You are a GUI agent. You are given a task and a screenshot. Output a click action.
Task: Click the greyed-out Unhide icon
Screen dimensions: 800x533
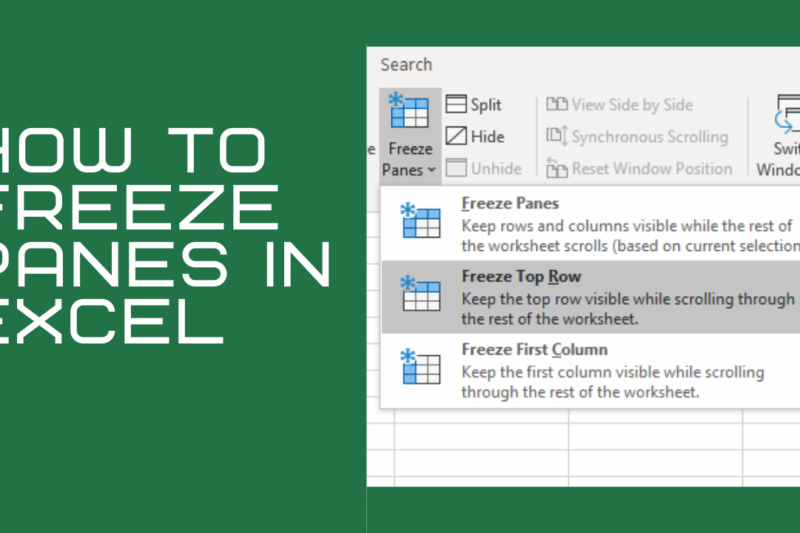[456, 168]
